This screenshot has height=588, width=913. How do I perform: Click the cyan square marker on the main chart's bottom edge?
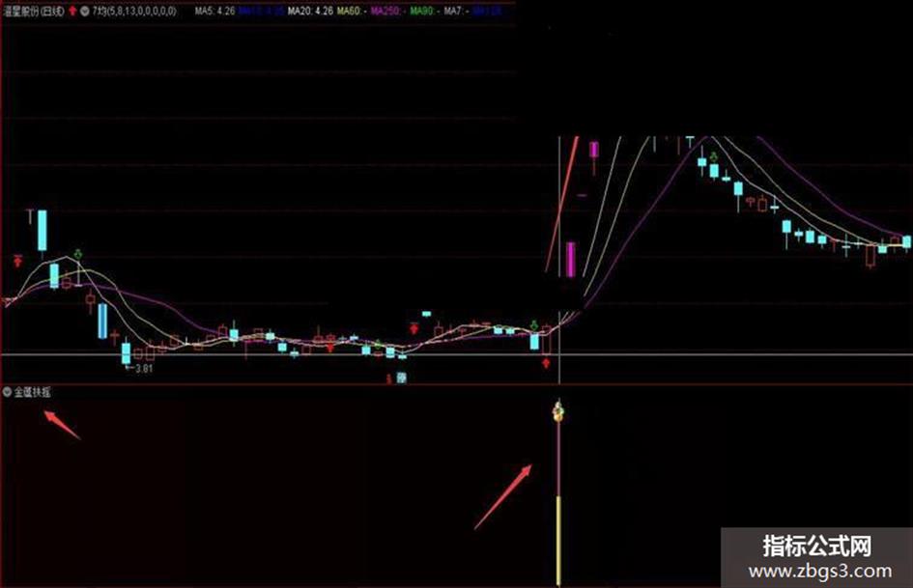pos(402,378)
